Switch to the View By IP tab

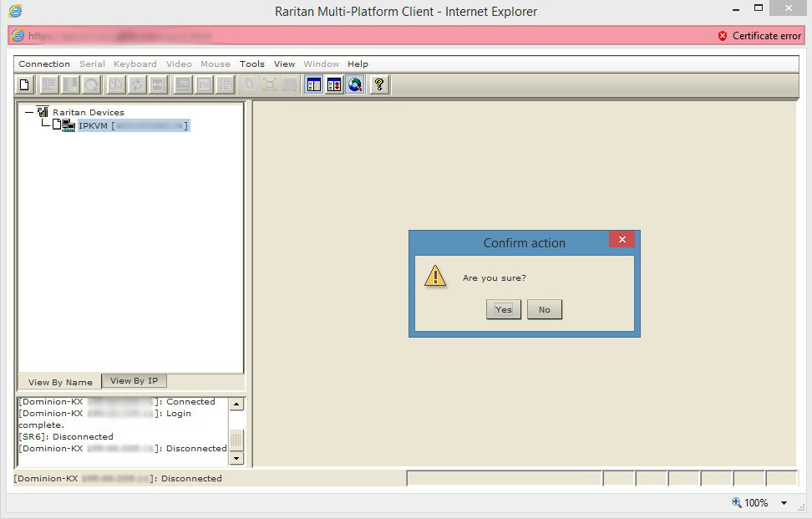(x=134, y=381)
